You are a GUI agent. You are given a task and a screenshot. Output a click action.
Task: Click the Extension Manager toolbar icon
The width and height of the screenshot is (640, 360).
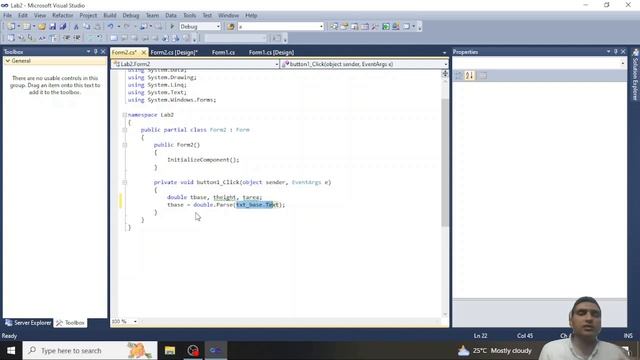coord(396,27)
